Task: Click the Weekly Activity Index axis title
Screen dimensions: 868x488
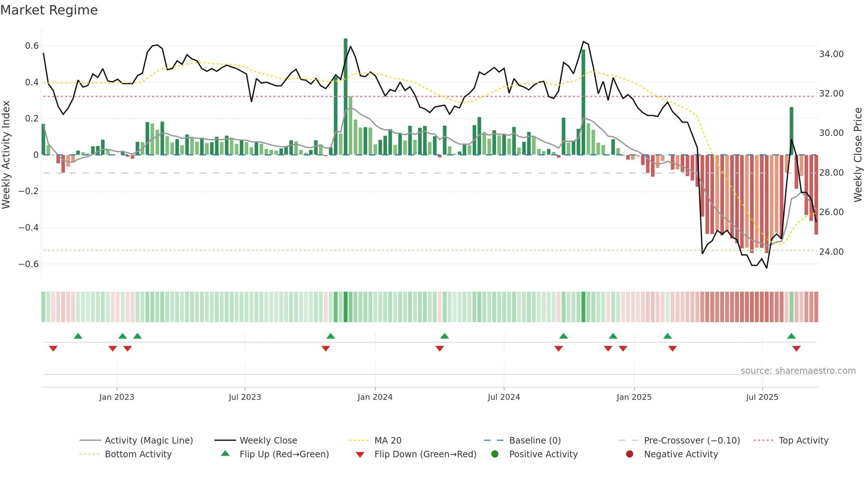Action: point(6,155)
